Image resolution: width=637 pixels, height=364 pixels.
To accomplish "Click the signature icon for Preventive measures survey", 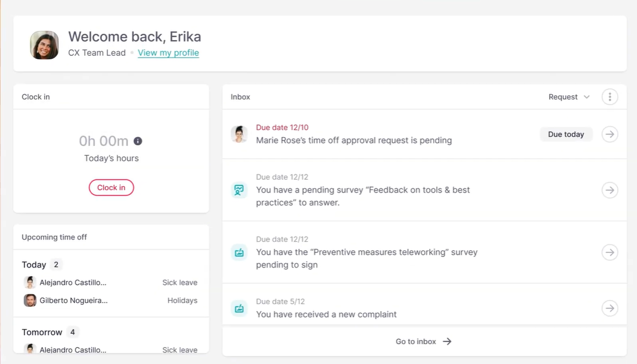I will point(239,252).
